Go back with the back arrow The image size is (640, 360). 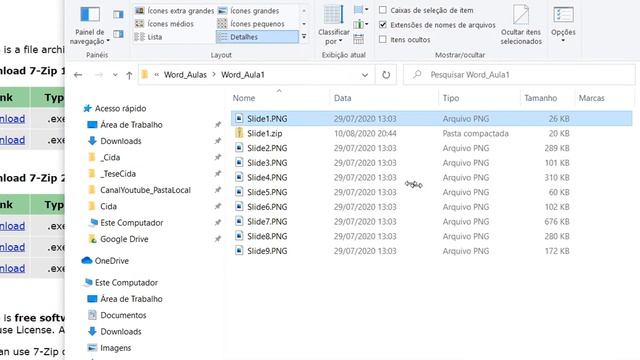(78, 75)
